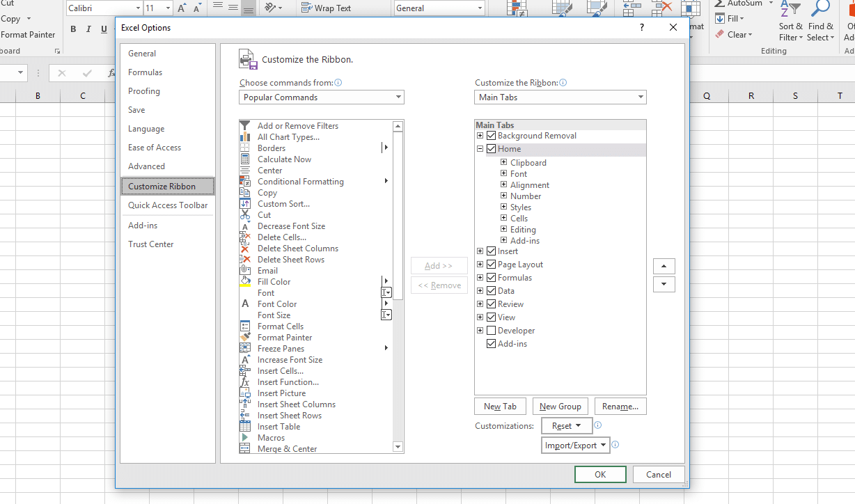Click the Email command icon
Viewport: 855px width, 504px height.
click(244, 271)
